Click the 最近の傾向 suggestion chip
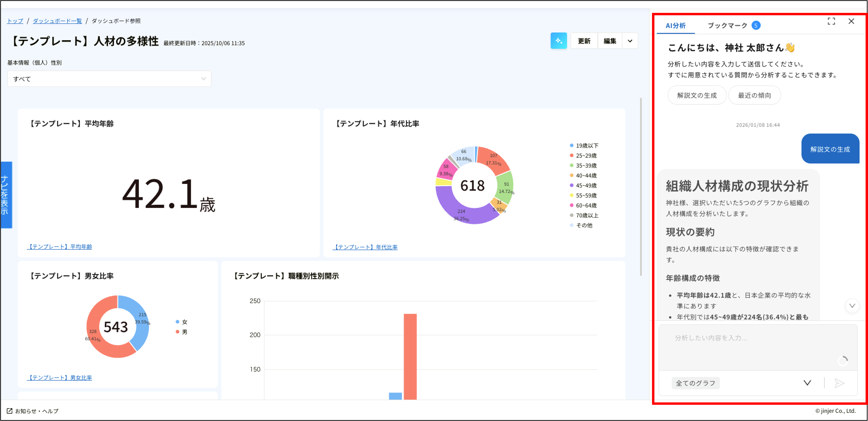 pyautogui.click(x=754, y=95)
